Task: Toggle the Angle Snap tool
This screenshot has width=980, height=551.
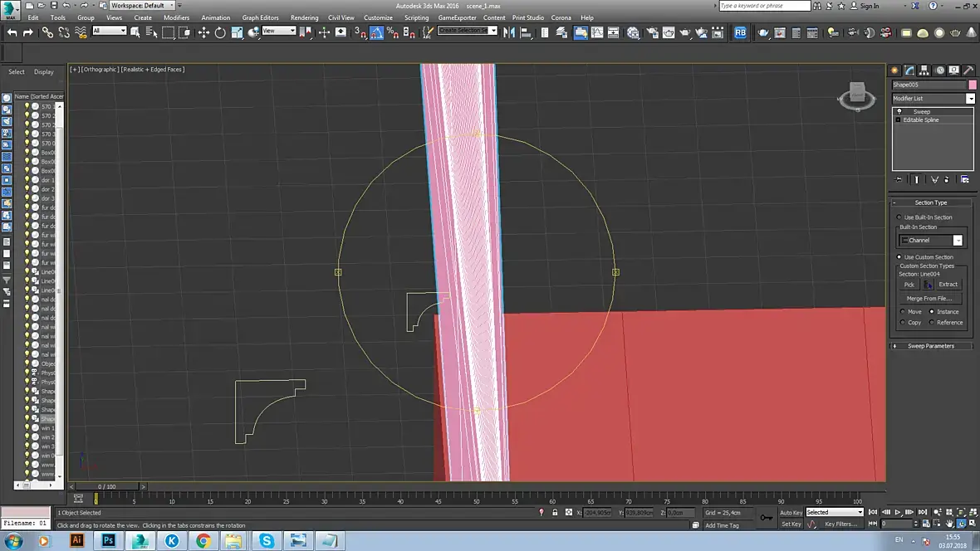Action: tap(376, 32)
